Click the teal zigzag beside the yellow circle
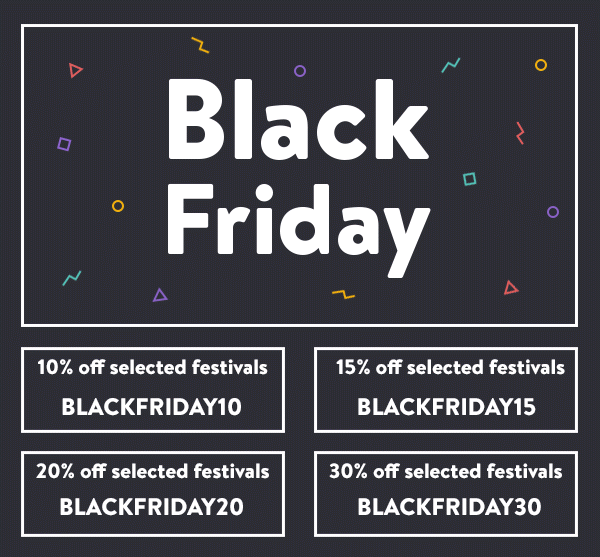This screenshot has height=557, width=600. [x=451, y=66]
